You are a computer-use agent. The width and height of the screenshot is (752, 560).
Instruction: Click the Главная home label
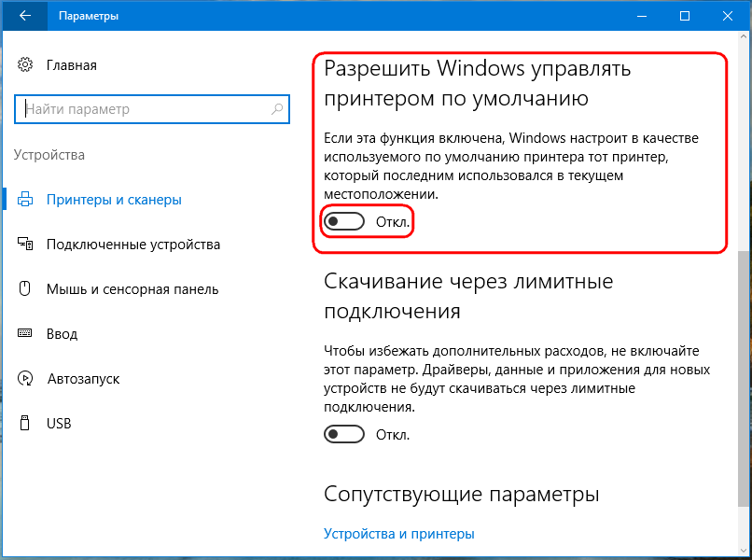click(72, 65)
